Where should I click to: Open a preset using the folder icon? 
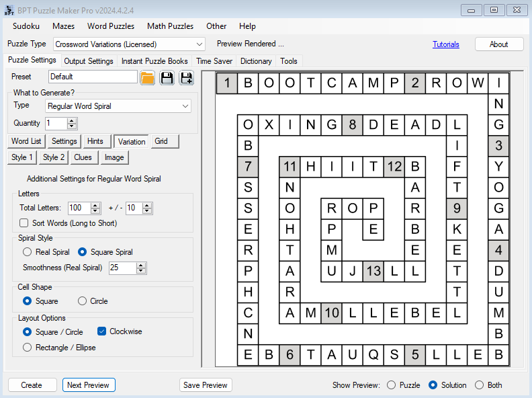pos(148,77)
